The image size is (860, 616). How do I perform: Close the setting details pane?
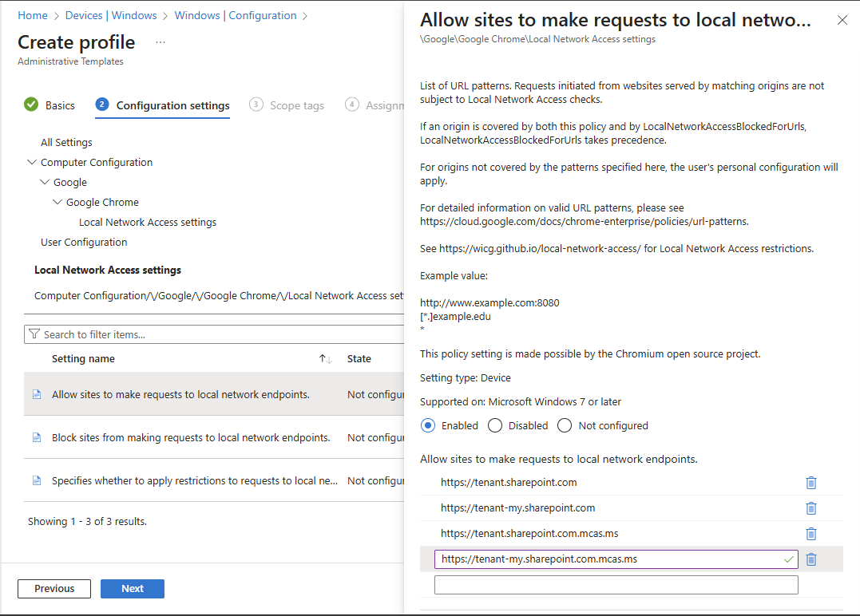coord(842,21)
